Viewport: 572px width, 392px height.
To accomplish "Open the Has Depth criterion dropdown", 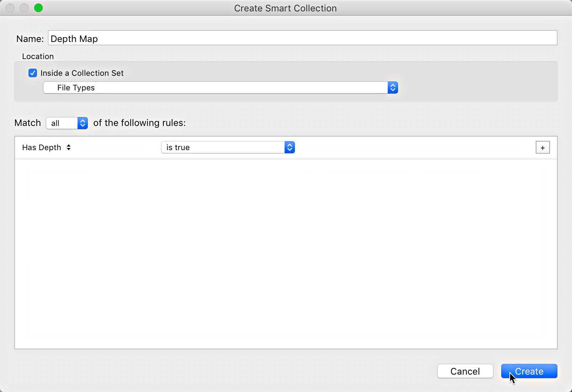I will [46, 147].
